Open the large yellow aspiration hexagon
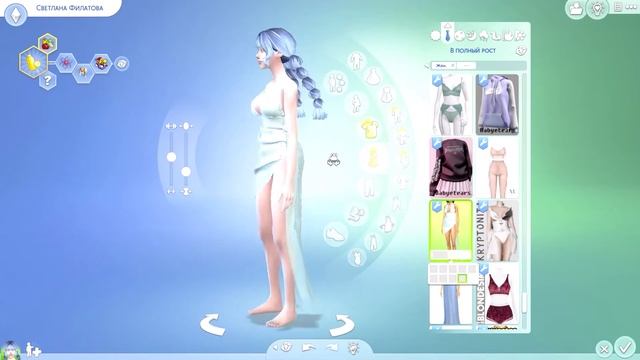 (x=33, y=62)
